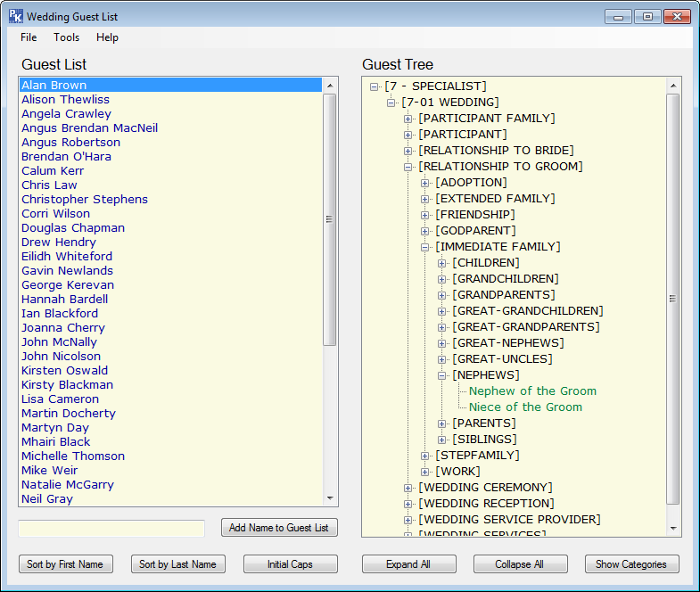Screen dimensions: 700x592
Task: Click the Guest Tree scrollbar thumb
Action: 672,299
